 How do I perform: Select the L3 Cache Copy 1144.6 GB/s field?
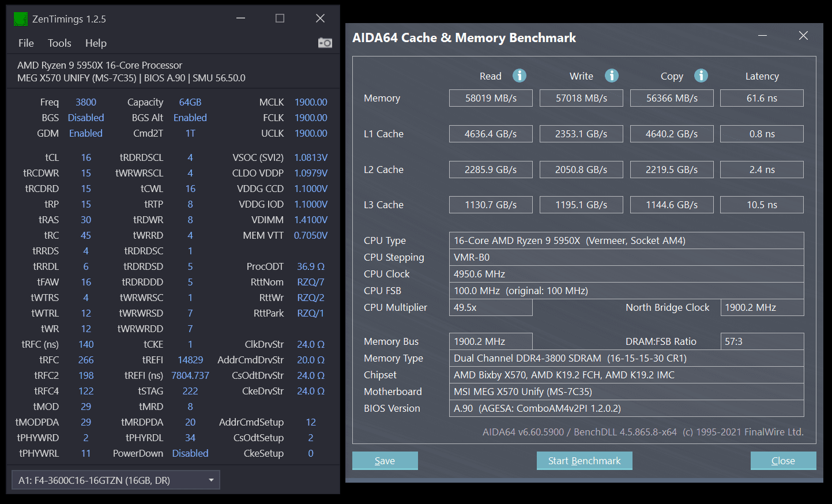(x=672, y=205)
